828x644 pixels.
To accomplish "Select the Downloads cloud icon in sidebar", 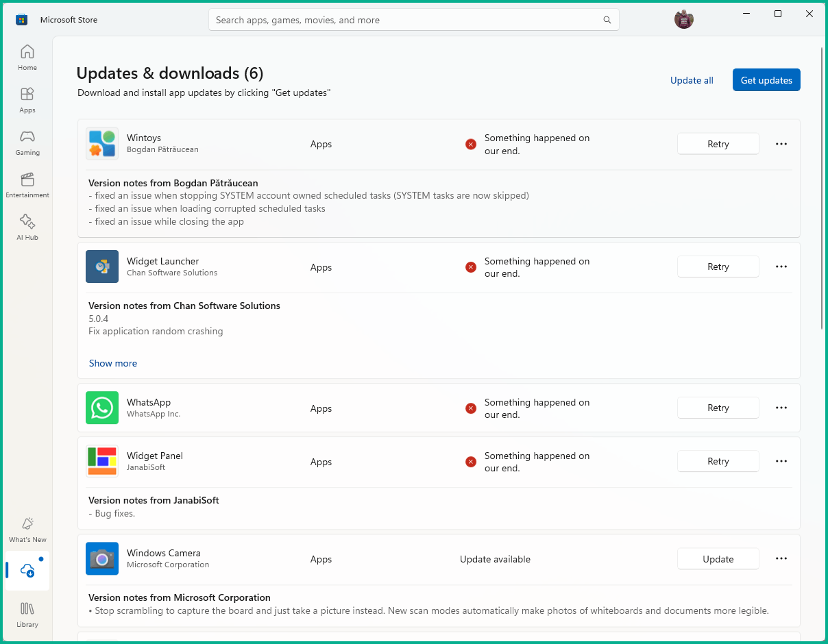I will [x=27, y=570].
